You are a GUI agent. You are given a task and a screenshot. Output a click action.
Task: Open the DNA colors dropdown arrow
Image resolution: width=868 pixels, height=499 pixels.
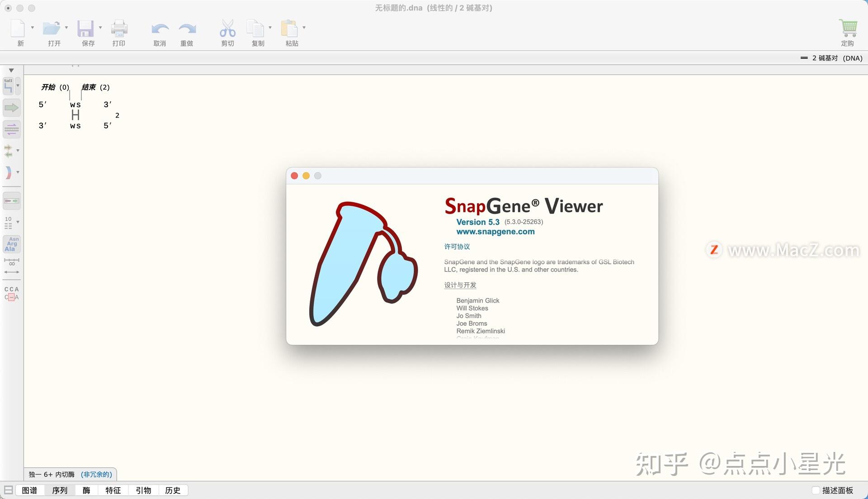(18, 172)
